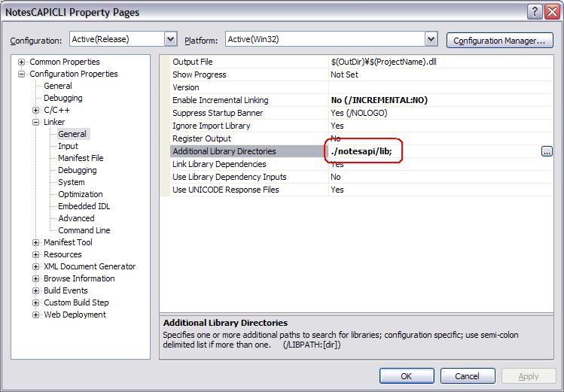Expand the Browse Information node

(x=35, y=279)
